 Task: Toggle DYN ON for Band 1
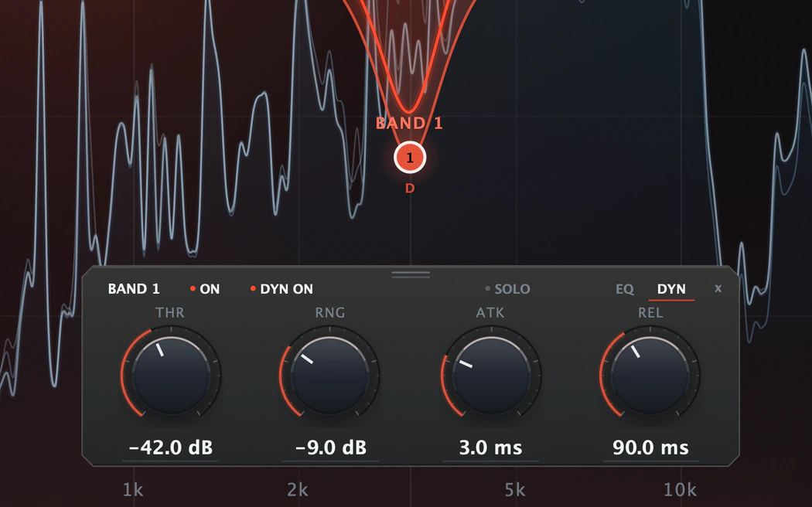281,289
